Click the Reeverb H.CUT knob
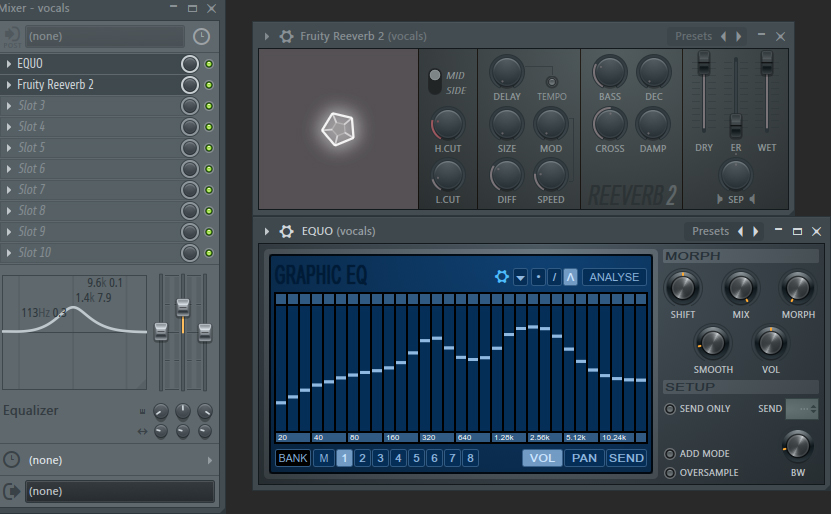The image size is (831, 514). [448, 125]
